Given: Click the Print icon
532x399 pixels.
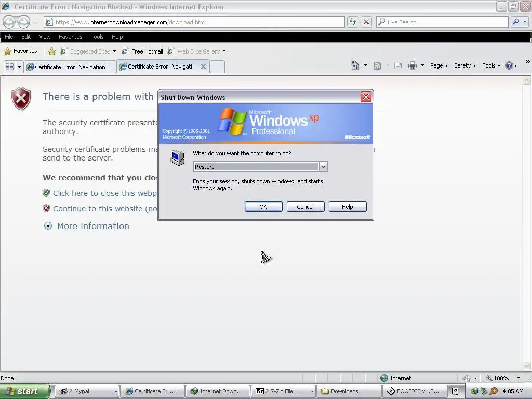Looking at the screenshot, I should pyautogui.click(x=412, y=65).
